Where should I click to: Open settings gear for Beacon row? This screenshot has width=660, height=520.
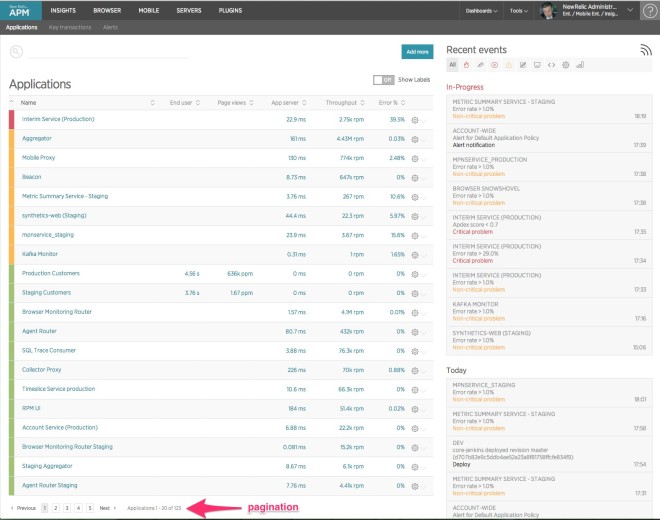coord(415,178)
